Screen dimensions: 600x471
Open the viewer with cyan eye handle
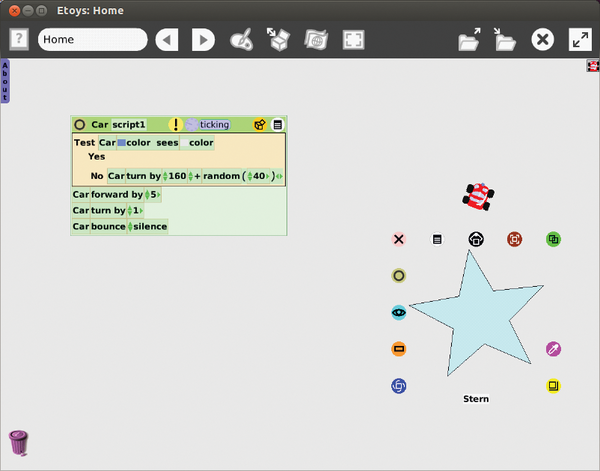click(399, 313)
